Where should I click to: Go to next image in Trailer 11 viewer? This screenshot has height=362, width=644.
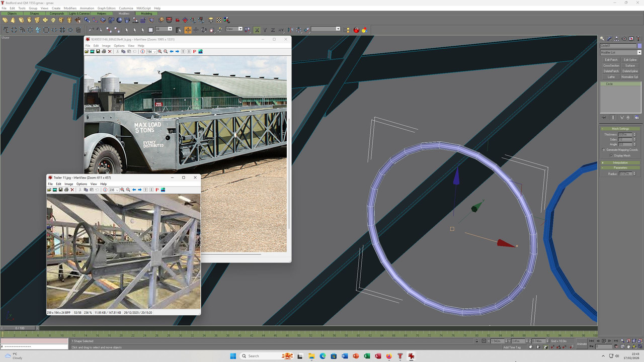point(140,190)
